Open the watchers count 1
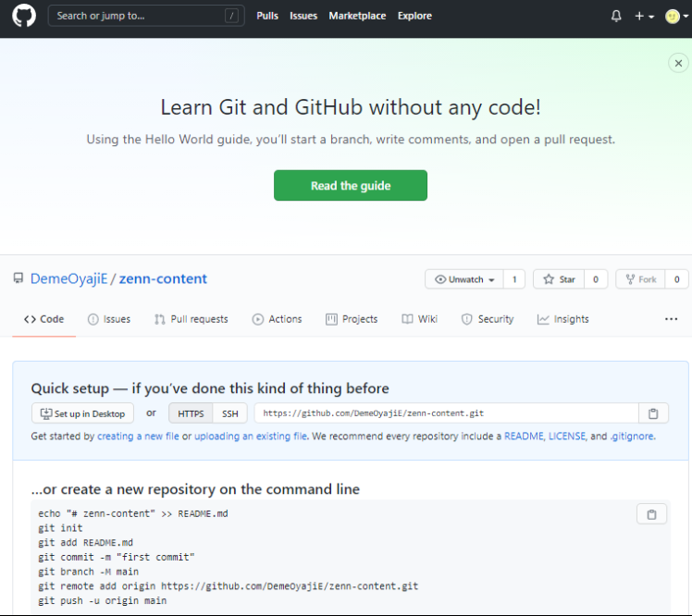The image size is (692, 616). point(514,279)
